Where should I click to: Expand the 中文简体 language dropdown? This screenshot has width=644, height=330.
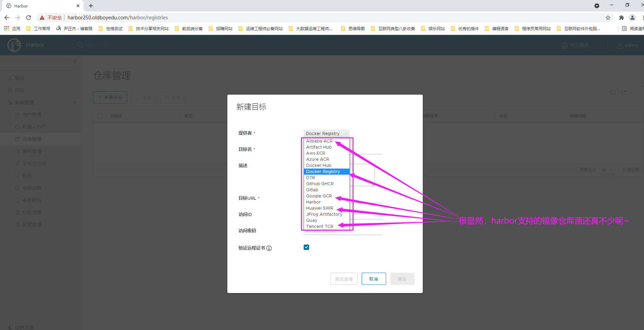579,45
